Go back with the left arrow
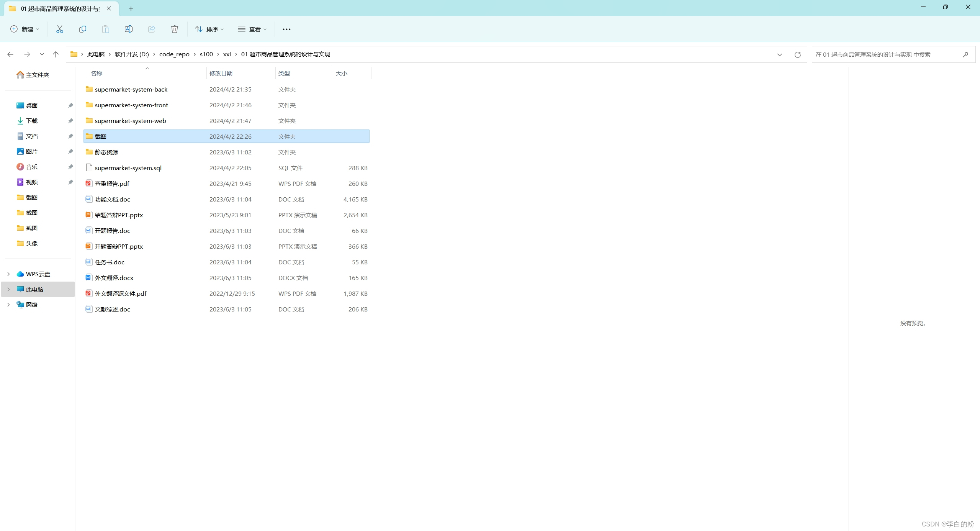The image size is (980, 531). 10,54
